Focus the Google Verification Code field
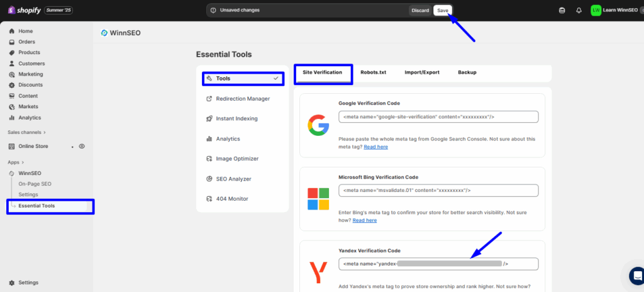644x292 pixels. pos(438,117)
